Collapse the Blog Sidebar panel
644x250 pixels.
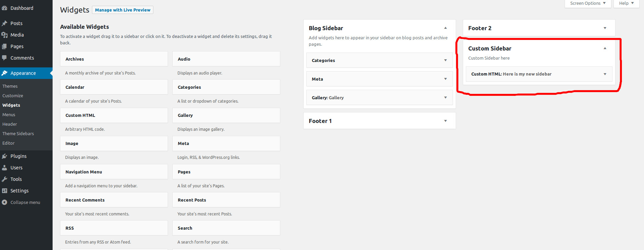(446, 28)
